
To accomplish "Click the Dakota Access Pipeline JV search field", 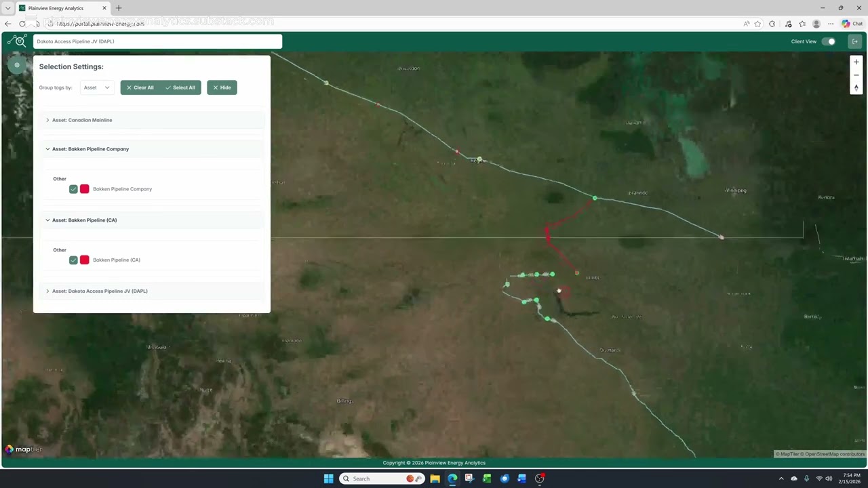I will (x=157, y=41).
